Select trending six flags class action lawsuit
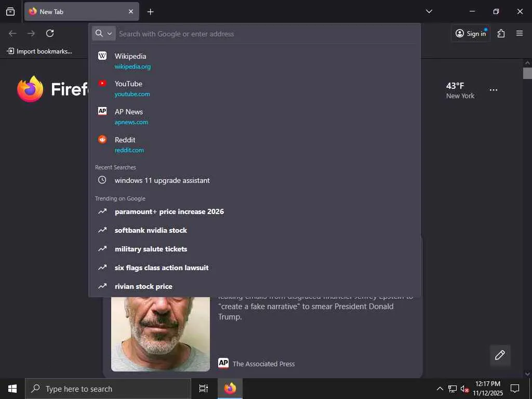This screenshot has width=532, height=399. click(255, 268)
